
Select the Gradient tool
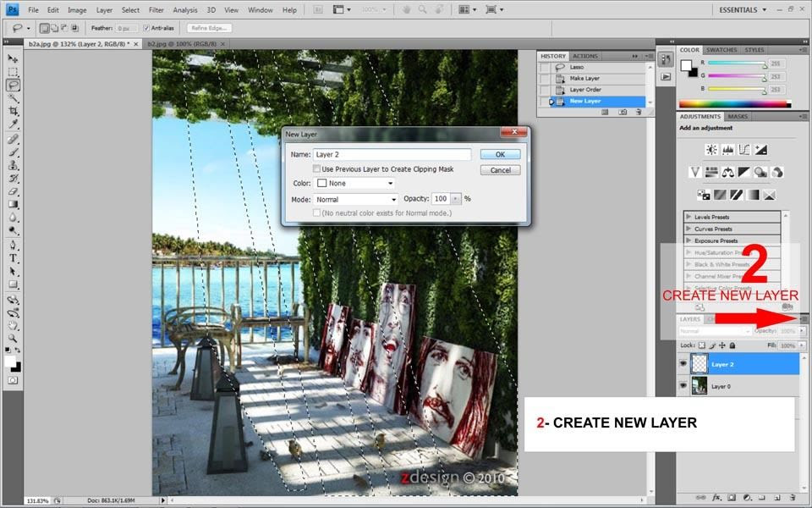13,204
